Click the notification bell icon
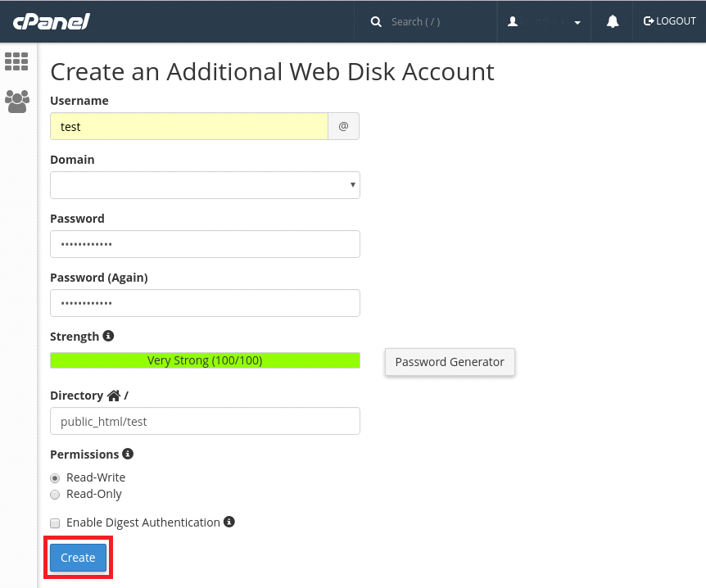706x588 pixels. (x=612, y=21)
